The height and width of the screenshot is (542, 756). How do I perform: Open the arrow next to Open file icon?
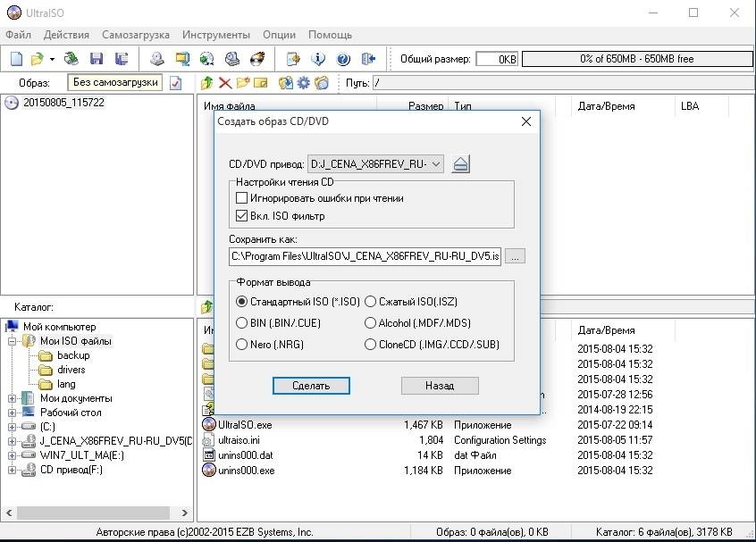coord(52,59)
